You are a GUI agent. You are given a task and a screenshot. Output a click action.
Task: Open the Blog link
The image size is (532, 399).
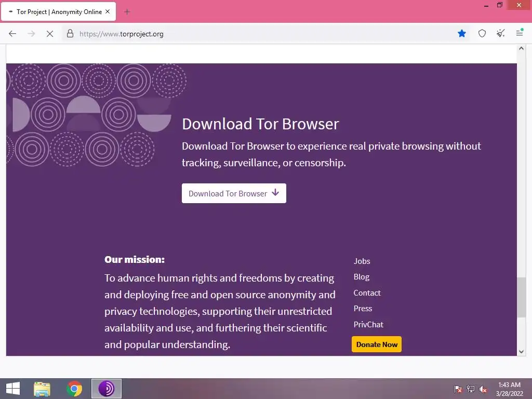[x=362, y=277]
